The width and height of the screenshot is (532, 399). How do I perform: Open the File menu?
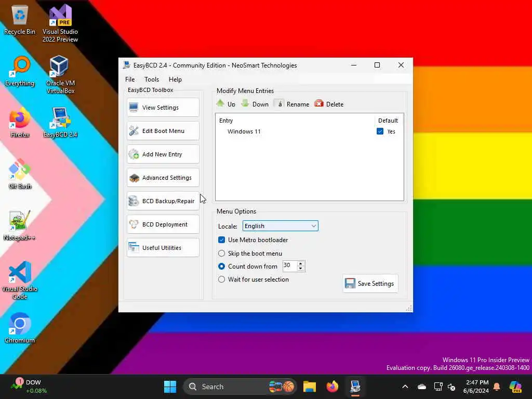click(130, 79)
